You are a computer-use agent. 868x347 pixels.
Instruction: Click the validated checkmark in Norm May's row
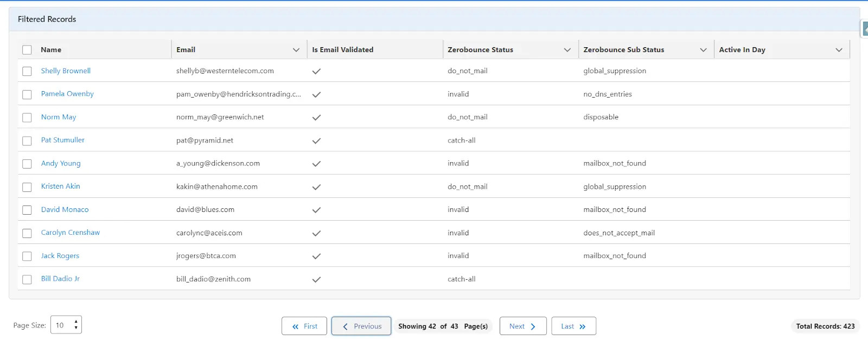point(316,117)
